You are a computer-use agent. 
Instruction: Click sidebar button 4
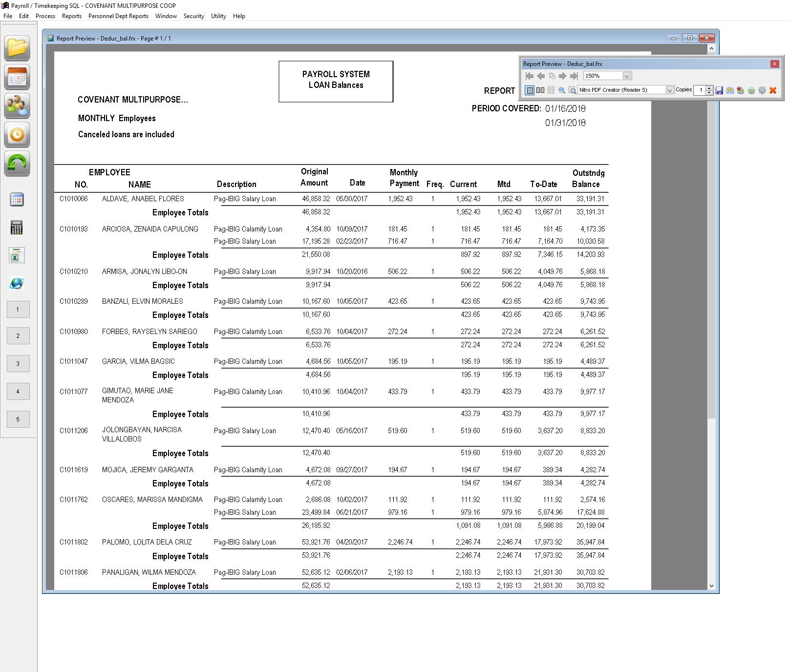18,392
